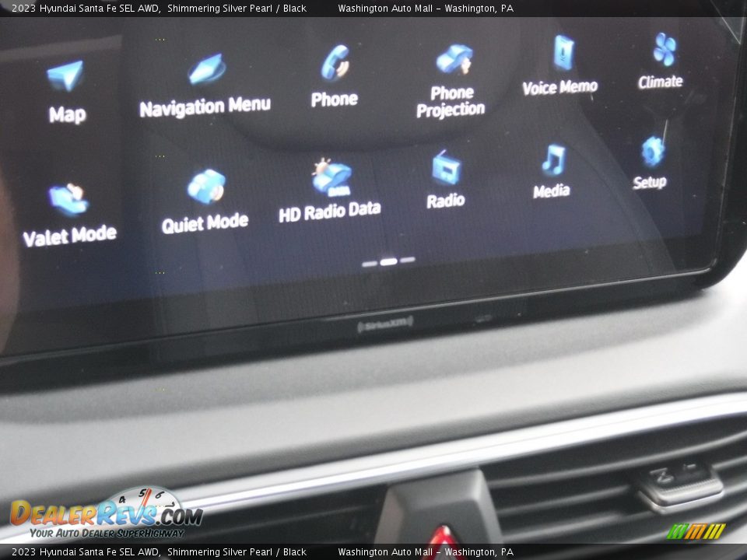Jump to the last page indicator dot
The image size is (747, 560).
point(407,260)
